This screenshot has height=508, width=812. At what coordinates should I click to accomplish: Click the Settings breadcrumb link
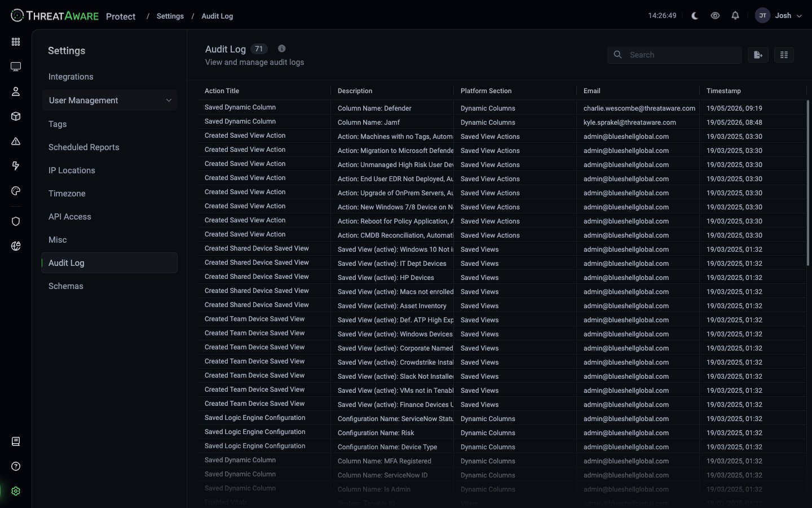tap(170, 16)
